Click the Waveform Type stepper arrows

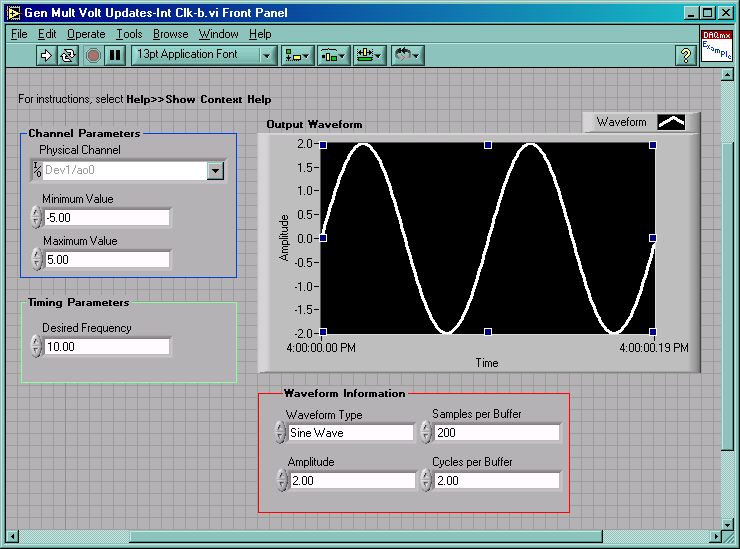pos(280,432)
